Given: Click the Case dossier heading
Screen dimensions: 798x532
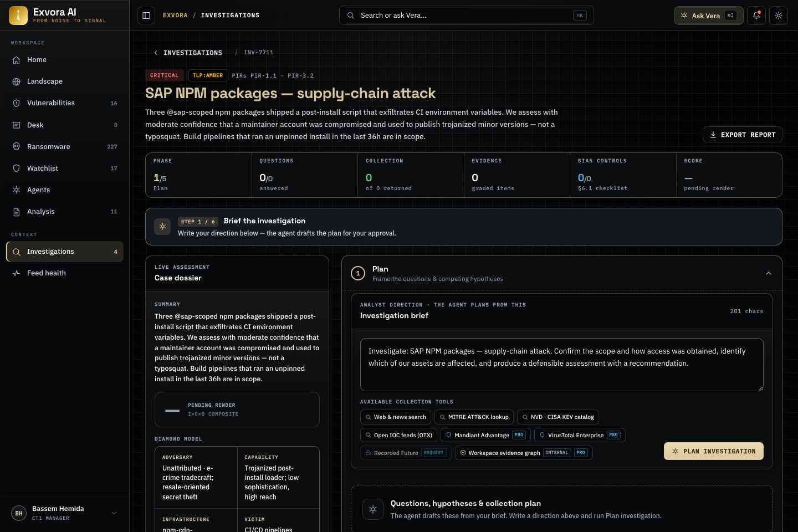Looking at the screenshot, I should (x=178, y=278).
